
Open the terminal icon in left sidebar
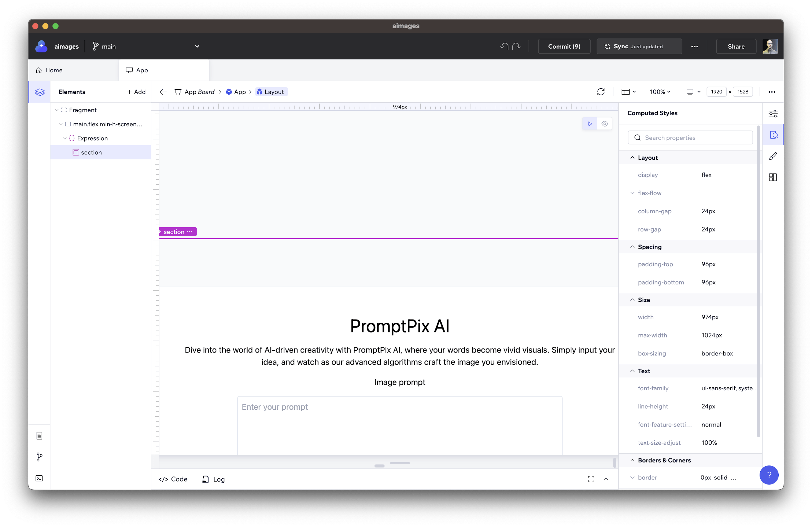coord(40,478)
